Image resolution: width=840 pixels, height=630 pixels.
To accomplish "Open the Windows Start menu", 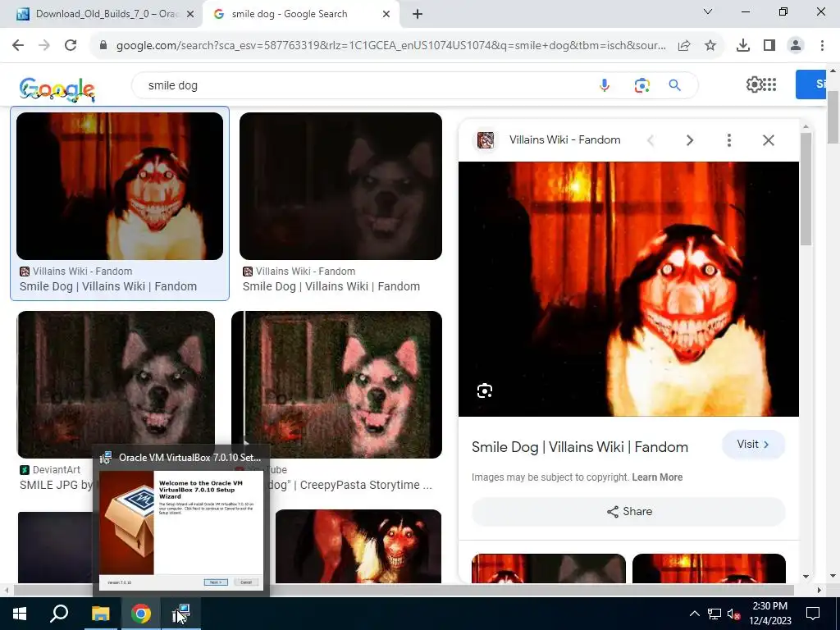I will [20, 614].
